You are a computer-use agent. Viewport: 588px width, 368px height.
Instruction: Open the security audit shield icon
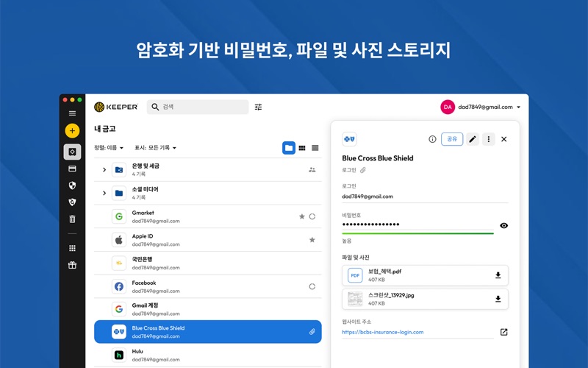coord(72,185)
